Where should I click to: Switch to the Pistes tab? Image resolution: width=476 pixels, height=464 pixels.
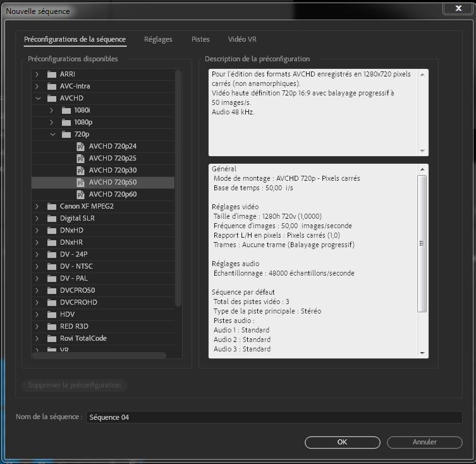[x=200, y=39]
